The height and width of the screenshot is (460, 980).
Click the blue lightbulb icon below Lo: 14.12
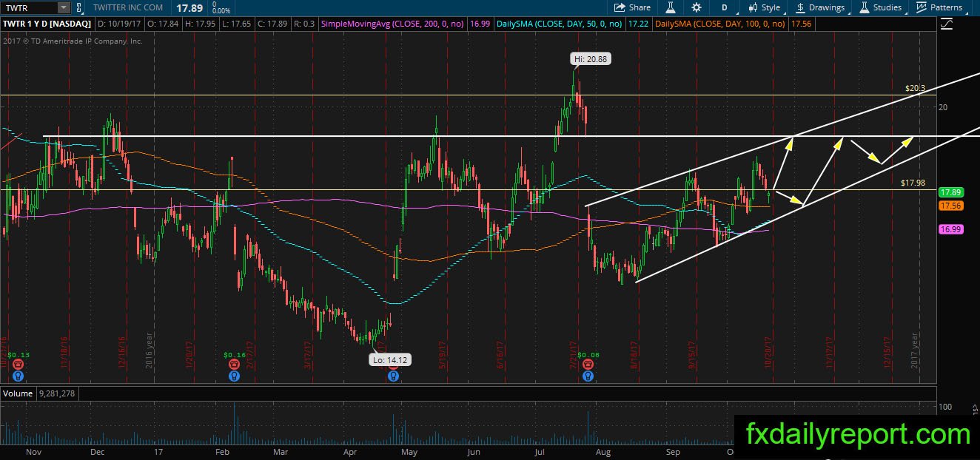(x=393, y=376)
